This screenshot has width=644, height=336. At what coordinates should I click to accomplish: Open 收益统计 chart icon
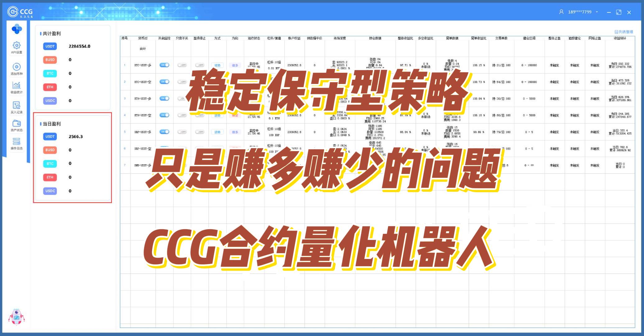16,87
